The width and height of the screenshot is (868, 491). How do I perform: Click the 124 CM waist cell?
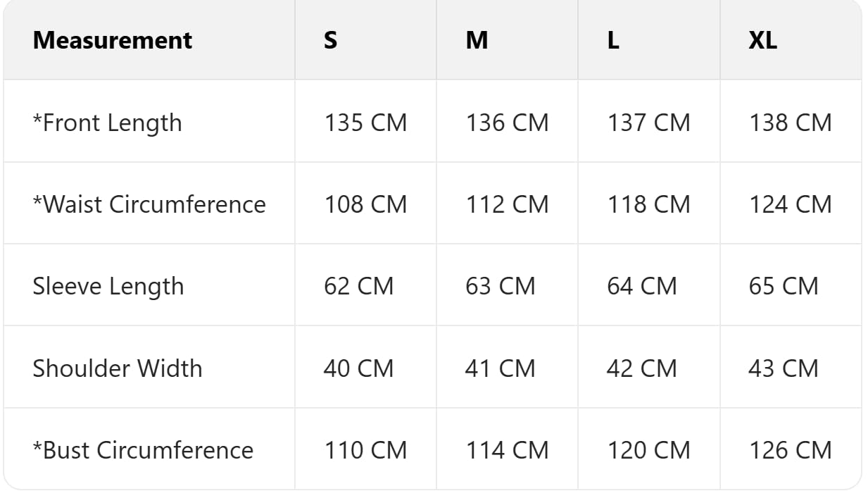[x=791, y=204]
